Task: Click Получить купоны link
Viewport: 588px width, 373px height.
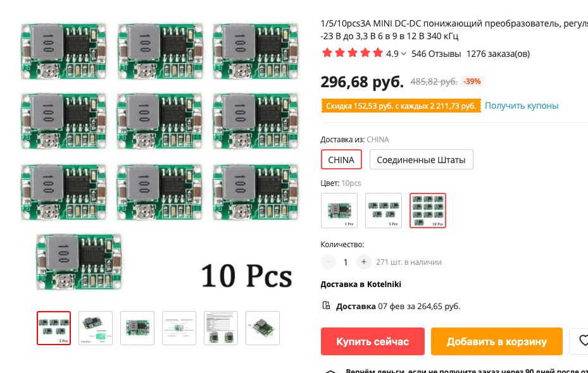Action: 522,106
